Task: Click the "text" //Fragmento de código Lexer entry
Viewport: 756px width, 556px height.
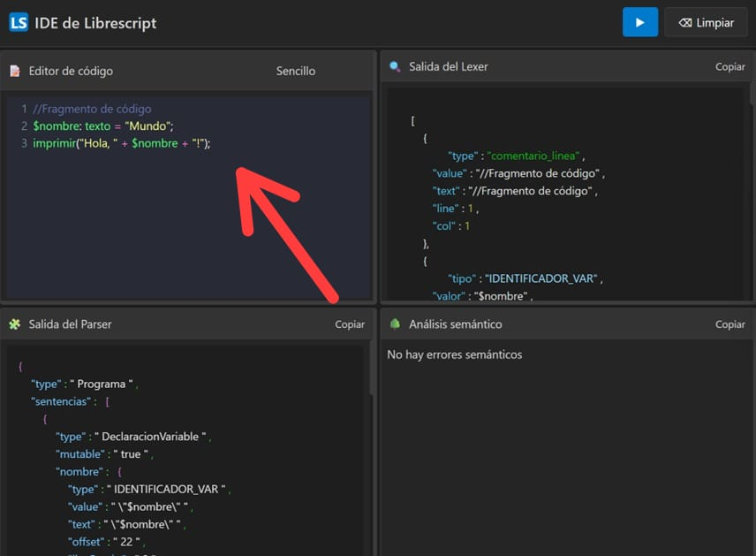Action: pos(514,191)
